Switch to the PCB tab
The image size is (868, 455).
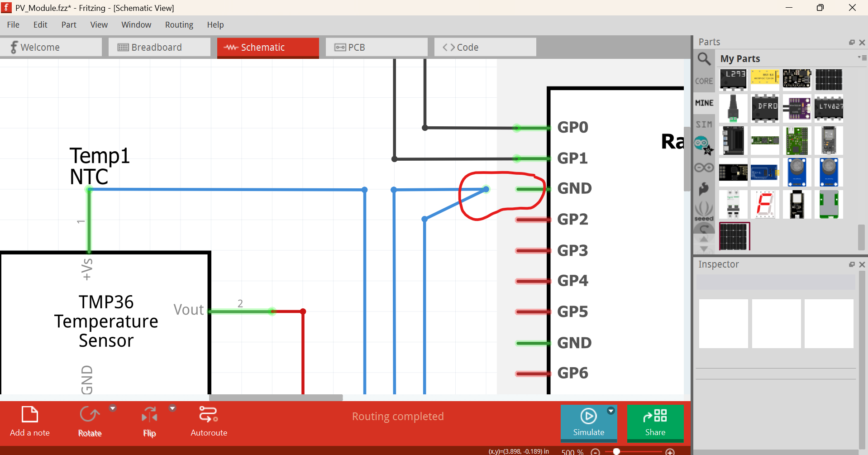(x=377, y=47)
